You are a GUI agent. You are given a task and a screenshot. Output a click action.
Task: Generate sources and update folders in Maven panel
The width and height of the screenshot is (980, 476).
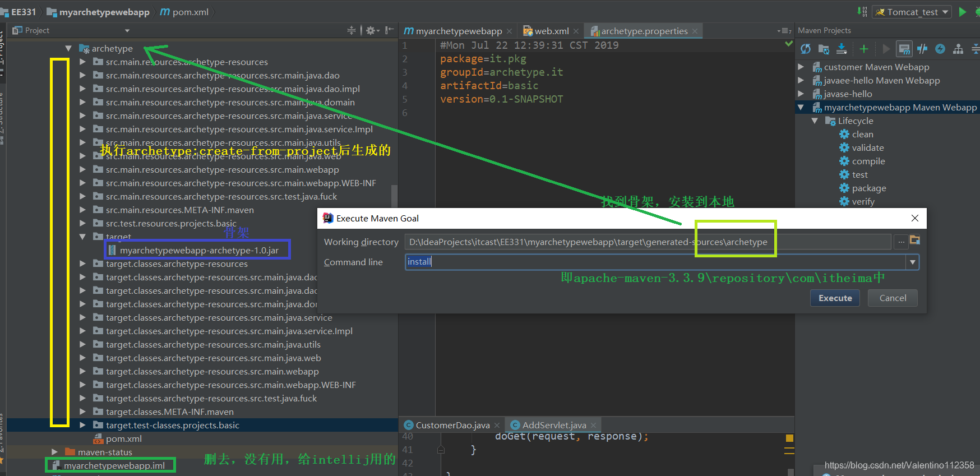(x=824, y=49)
